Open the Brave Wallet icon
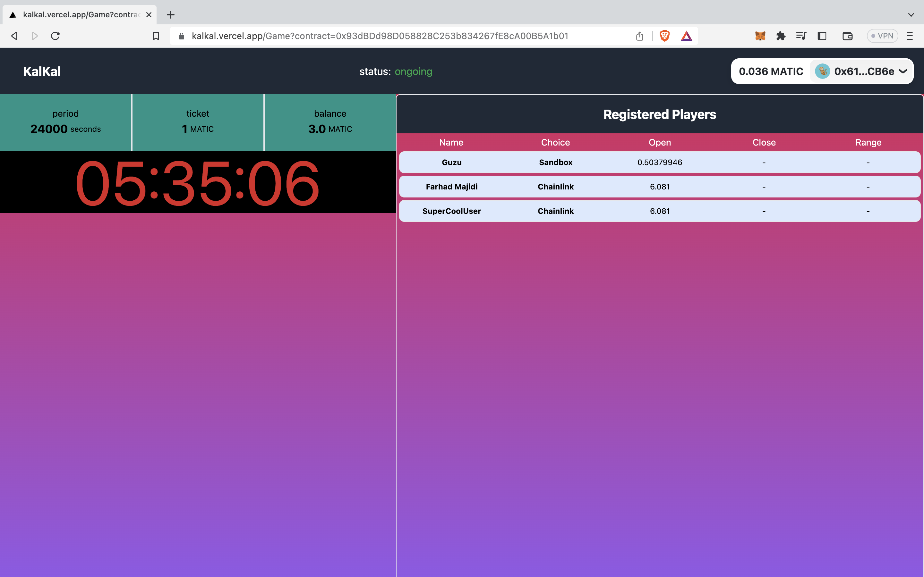Screen dimensions: 924x577 coord(847,36)
